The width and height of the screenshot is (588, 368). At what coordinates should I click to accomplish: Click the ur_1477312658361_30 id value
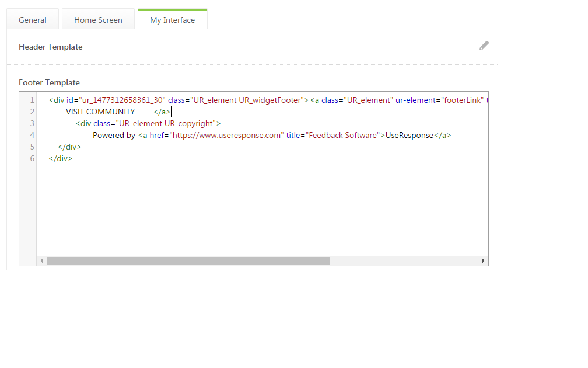click(123, 100)
